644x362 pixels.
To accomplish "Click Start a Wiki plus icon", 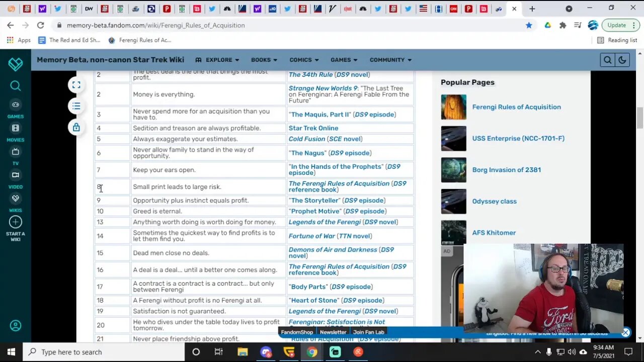I will (x=16, y=222).
